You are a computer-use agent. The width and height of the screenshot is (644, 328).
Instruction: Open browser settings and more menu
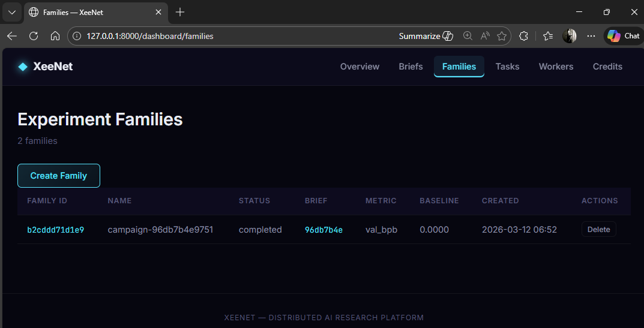[591, 36]
